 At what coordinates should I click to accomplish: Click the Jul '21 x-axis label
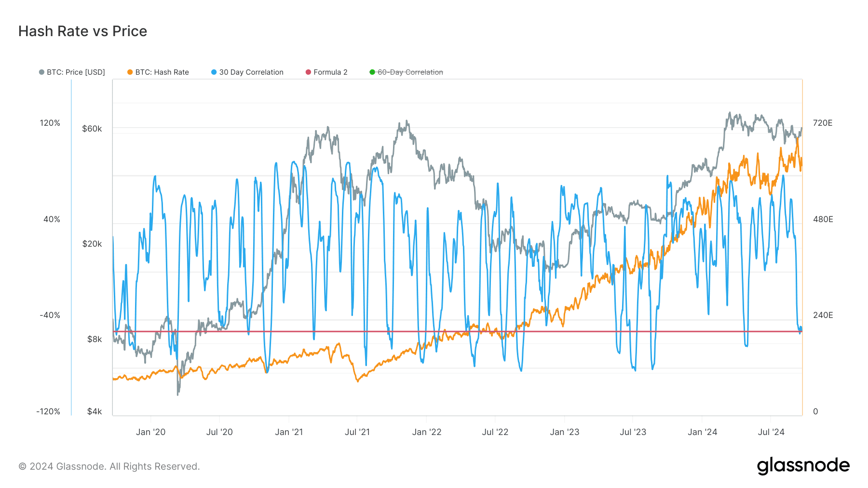point(357,432)
